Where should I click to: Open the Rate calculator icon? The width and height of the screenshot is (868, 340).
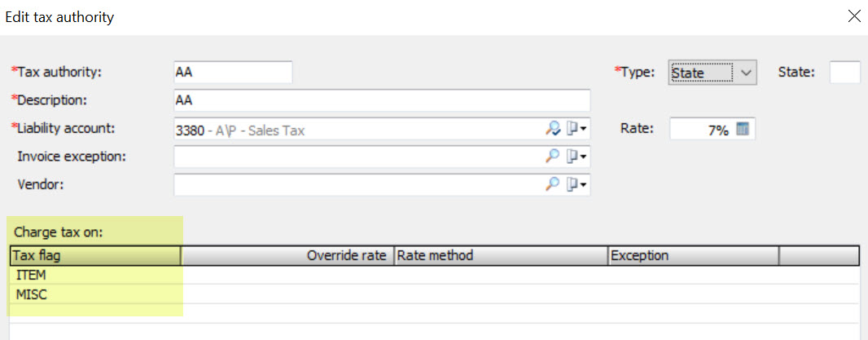(x=743, y=130)
